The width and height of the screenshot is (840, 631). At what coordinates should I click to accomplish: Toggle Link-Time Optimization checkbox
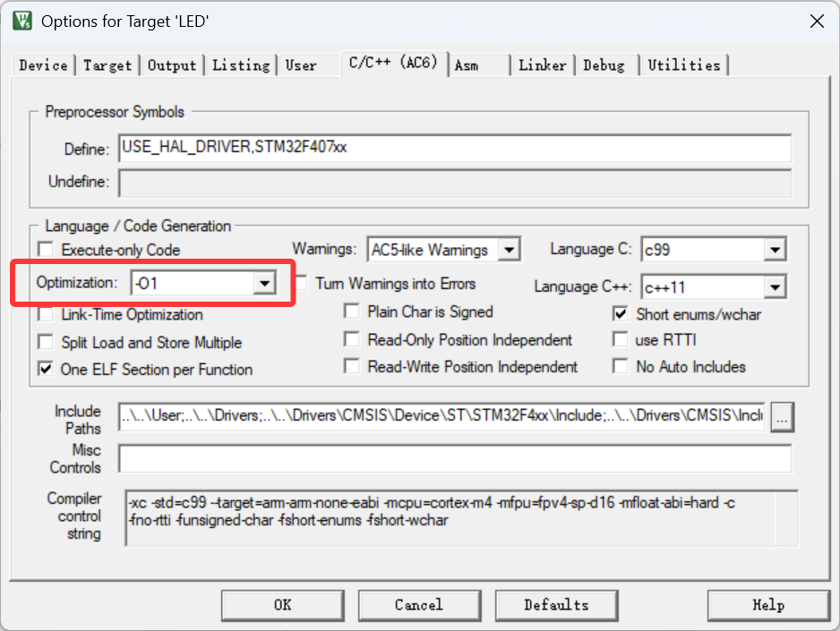point(46,315)
